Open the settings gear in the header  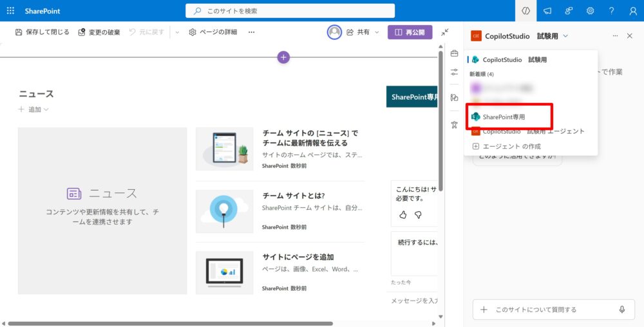click(590, 11)
